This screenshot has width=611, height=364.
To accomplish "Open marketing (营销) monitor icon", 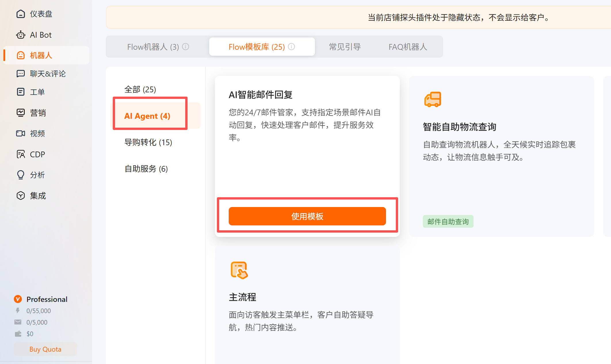I will coord(20,113).
